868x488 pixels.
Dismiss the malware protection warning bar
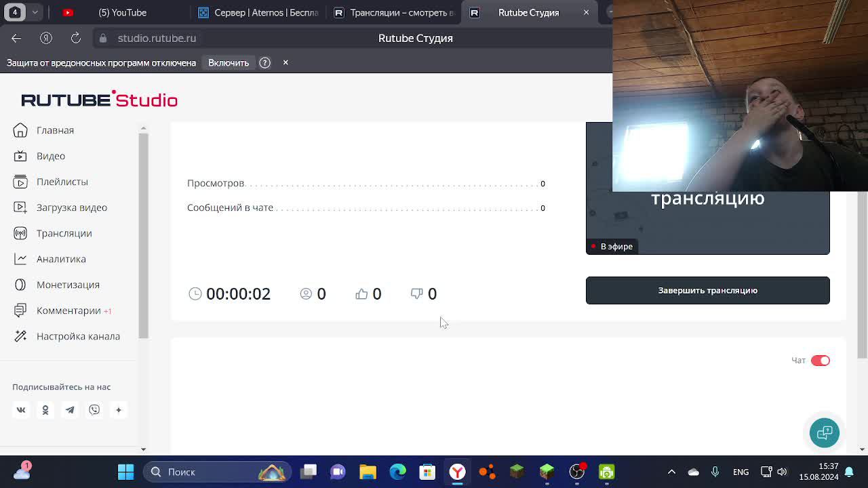coord(285,62)
